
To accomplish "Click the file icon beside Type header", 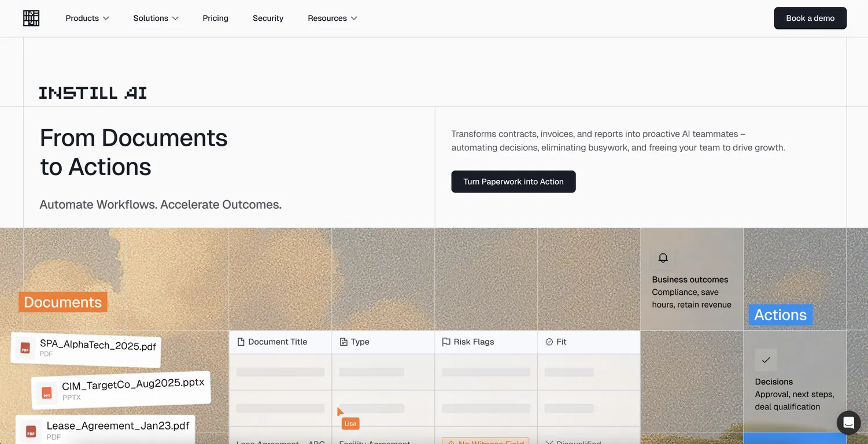I will (343, 342).
